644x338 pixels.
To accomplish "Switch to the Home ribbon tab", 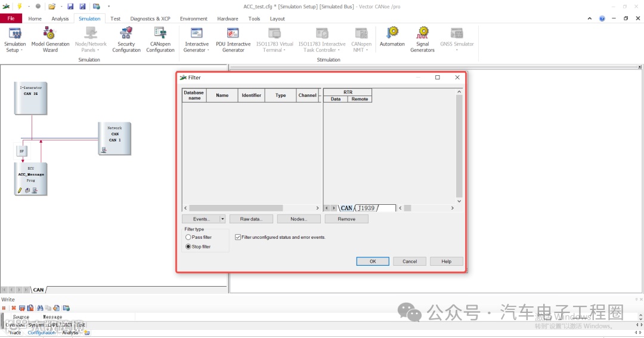I will 35,19.
